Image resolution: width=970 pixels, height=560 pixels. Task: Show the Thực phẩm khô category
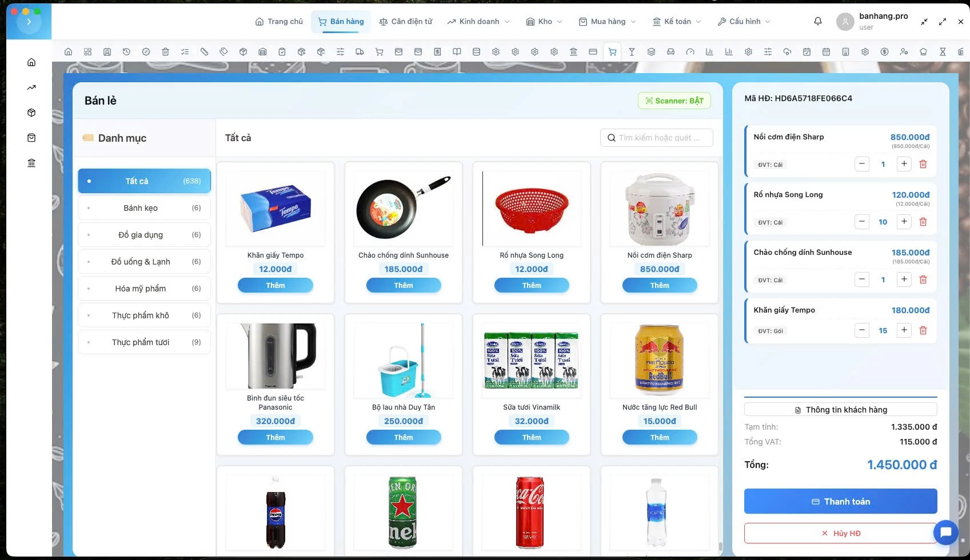[x=144, y=315]
